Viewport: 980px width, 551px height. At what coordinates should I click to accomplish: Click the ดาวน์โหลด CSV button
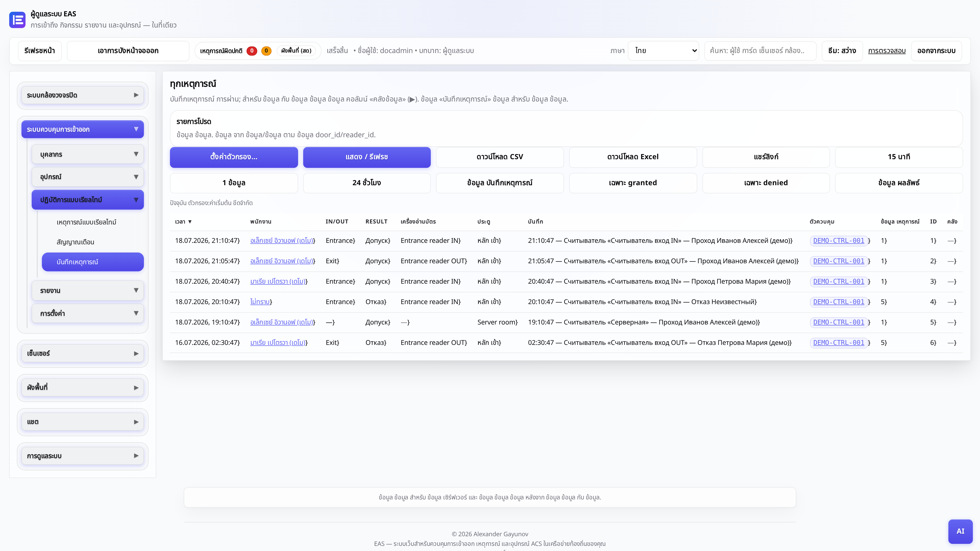click(x=499, y=157)
